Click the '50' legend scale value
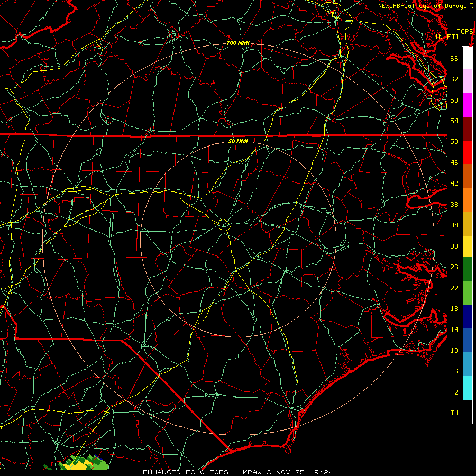This screenshot has height=476, width=476. (454, 141)
